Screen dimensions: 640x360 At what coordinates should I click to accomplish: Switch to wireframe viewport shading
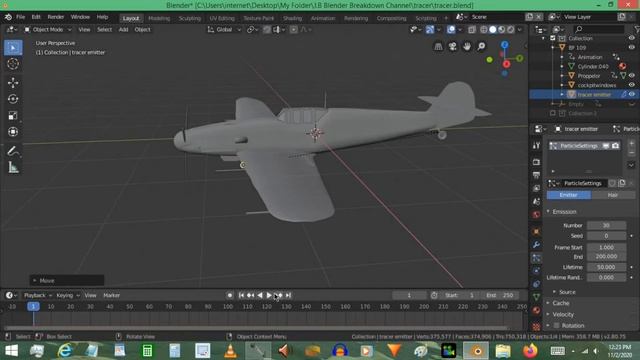484,29
